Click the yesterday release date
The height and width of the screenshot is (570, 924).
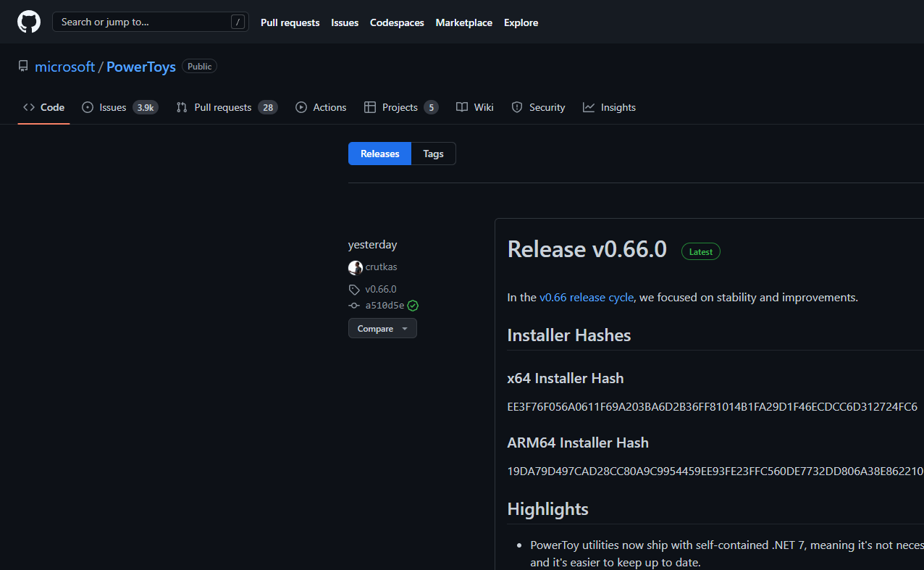point(372,245)
